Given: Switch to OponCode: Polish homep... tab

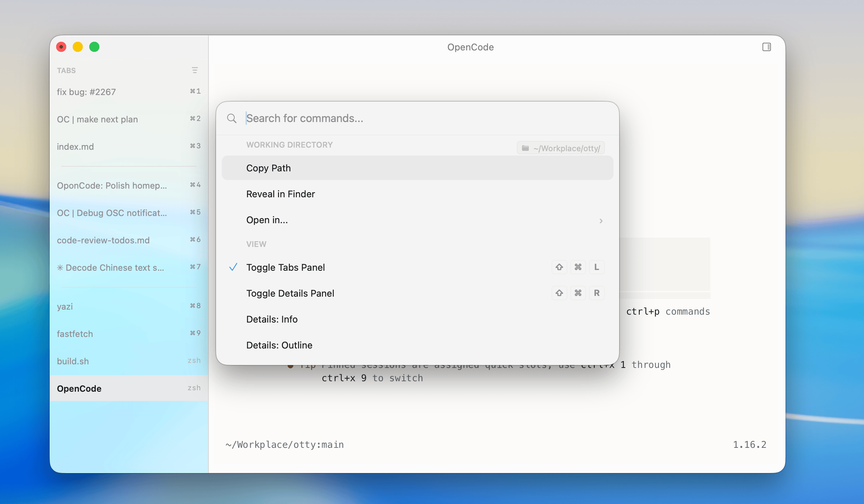Looking at the screenshot, I should coord(129,185).
